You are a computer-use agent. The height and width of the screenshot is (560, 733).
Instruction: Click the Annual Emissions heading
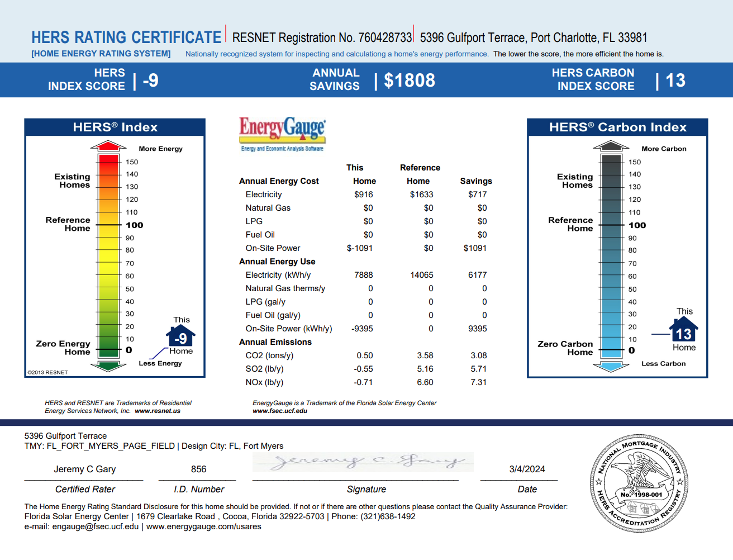[275, 342]
